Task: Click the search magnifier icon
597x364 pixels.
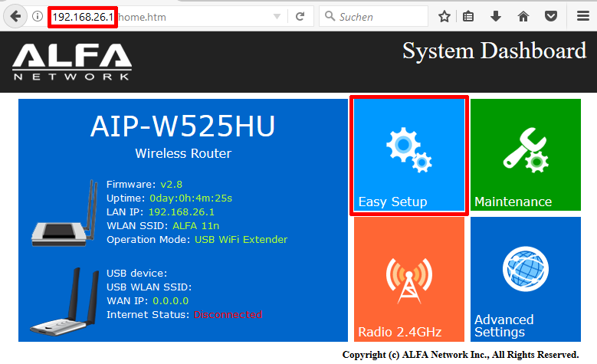Action: coord(330,16)
